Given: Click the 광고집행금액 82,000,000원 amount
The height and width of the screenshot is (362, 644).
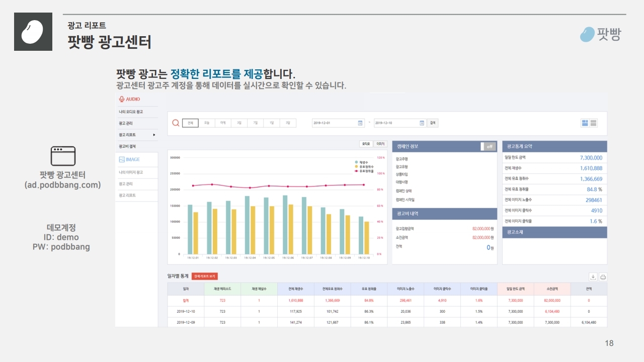Looking at the screenshot, I should click(x=483, y=228).
